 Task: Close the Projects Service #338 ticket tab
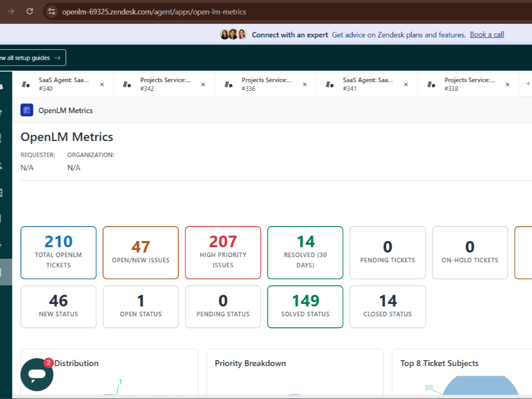pos(507,83)
